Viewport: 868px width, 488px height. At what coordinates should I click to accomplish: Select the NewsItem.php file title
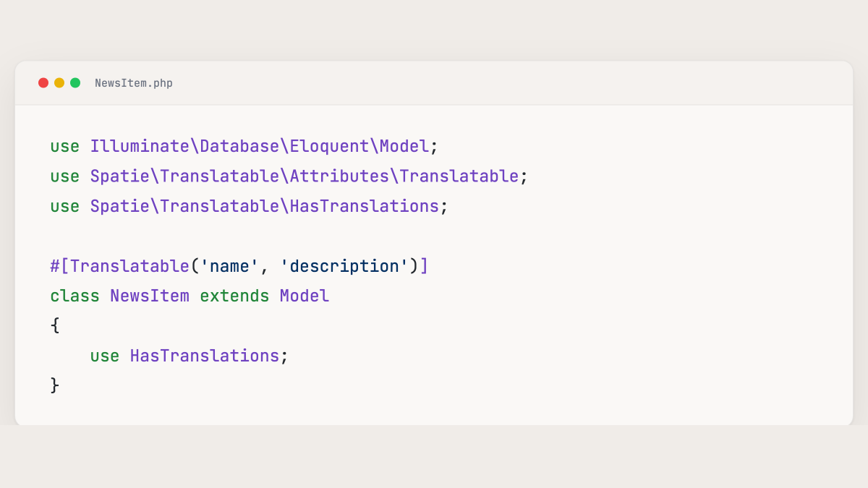pyautogui.click(x=134, y=83)
